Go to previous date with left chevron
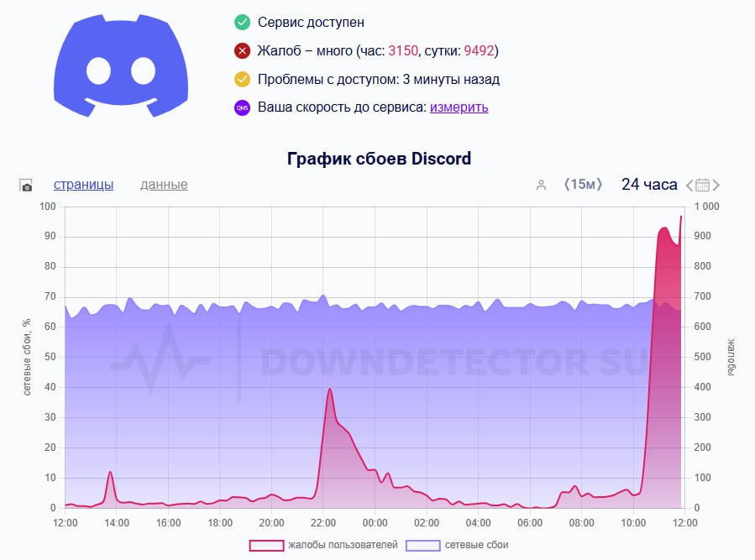Image resolution: width=755 pixels, height=560 pixels. pyautogui.click(x=689, y=186)
